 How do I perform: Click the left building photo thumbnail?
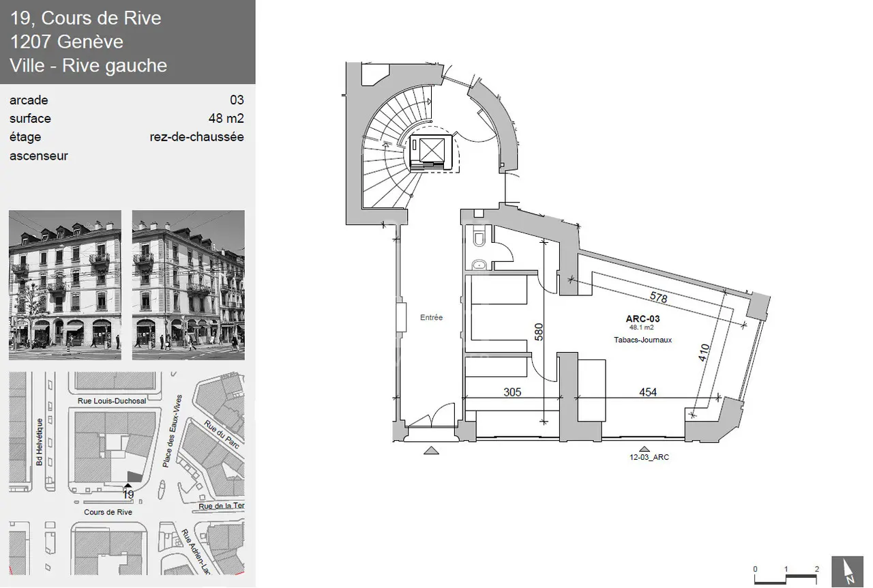click(64, 284)
